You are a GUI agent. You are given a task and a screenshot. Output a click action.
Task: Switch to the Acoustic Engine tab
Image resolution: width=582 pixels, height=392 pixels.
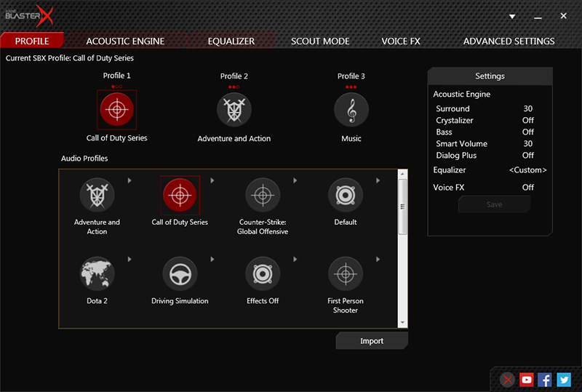pyautogui.click(x=125, y=41)
